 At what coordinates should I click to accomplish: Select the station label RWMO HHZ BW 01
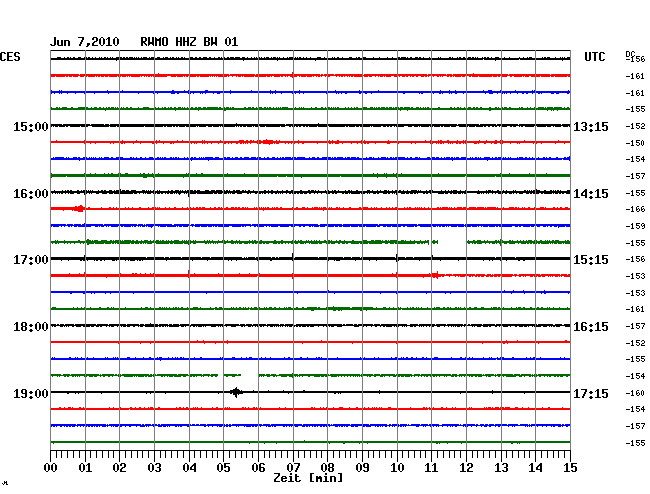pos(189,42)
